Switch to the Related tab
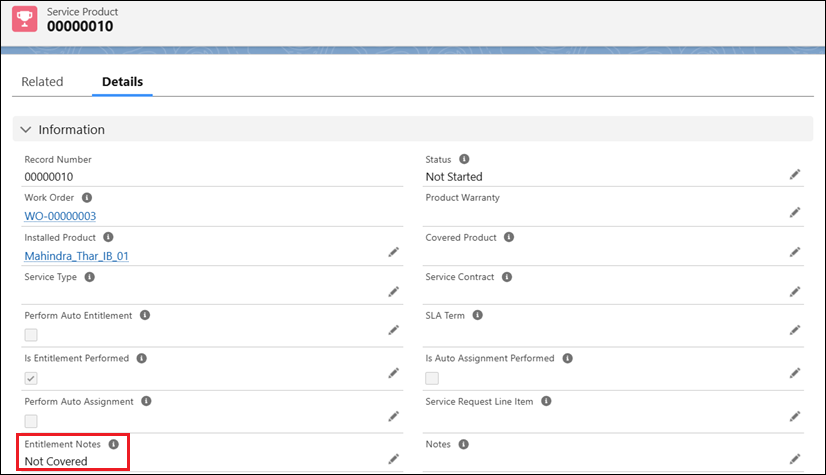The width and height of the screenshot is (826, 475). 42,82
